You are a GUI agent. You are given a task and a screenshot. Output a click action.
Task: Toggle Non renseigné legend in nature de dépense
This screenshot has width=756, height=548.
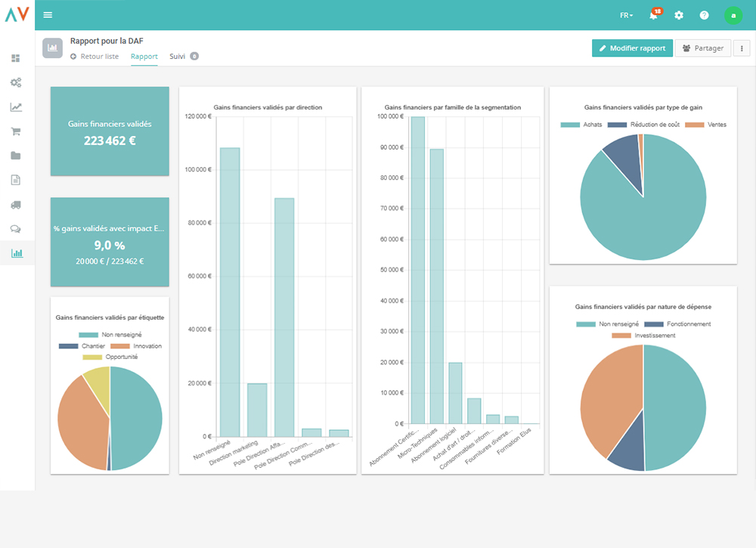[608, 324]
